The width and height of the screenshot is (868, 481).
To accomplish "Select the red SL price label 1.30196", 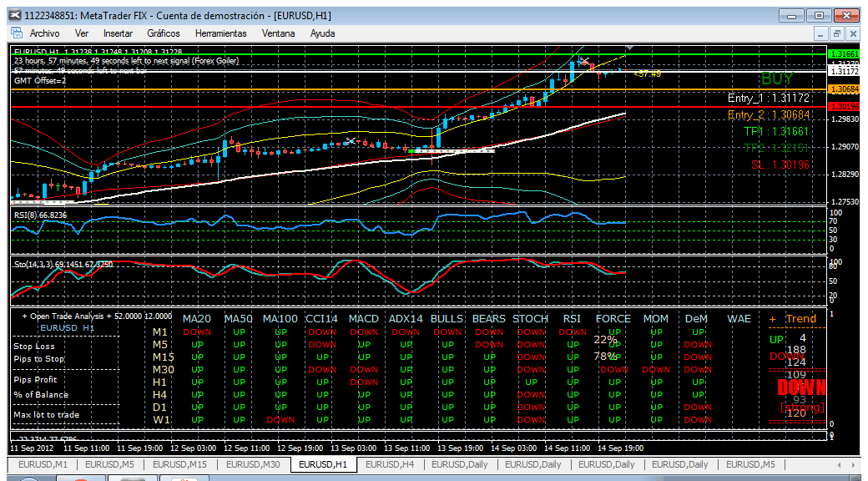I will (x=844, y=106).
